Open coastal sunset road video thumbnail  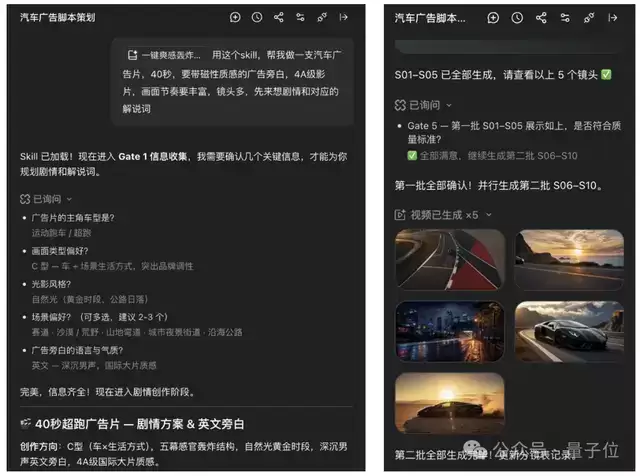(x=569, y=260)
